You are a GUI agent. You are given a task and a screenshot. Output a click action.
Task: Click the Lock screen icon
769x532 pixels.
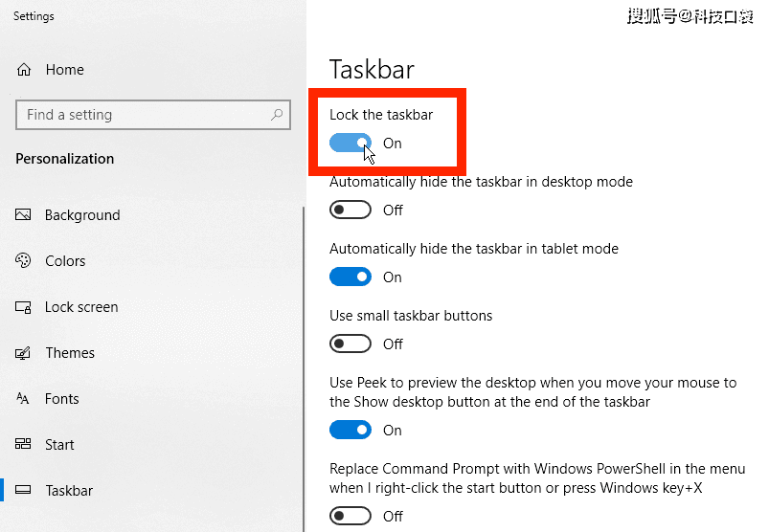pos(23,307)
